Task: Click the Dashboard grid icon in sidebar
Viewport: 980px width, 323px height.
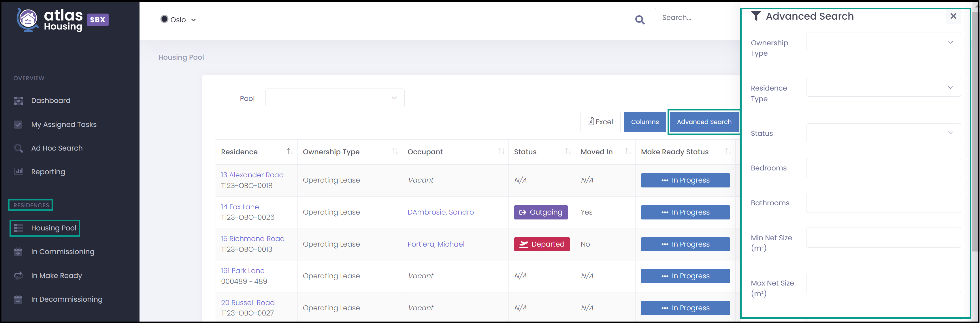Action: pyautogui.click(x=18, y=100)
